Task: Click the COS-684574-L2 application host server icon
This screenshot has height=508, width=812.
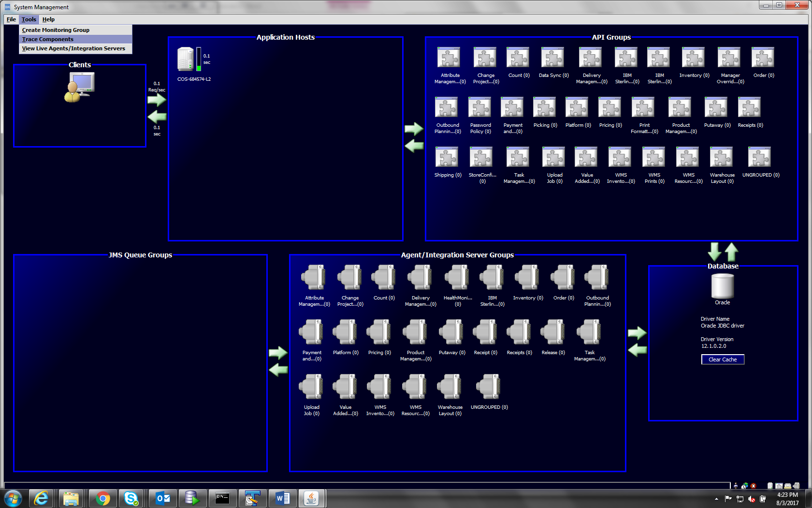Action: [186, 60]
